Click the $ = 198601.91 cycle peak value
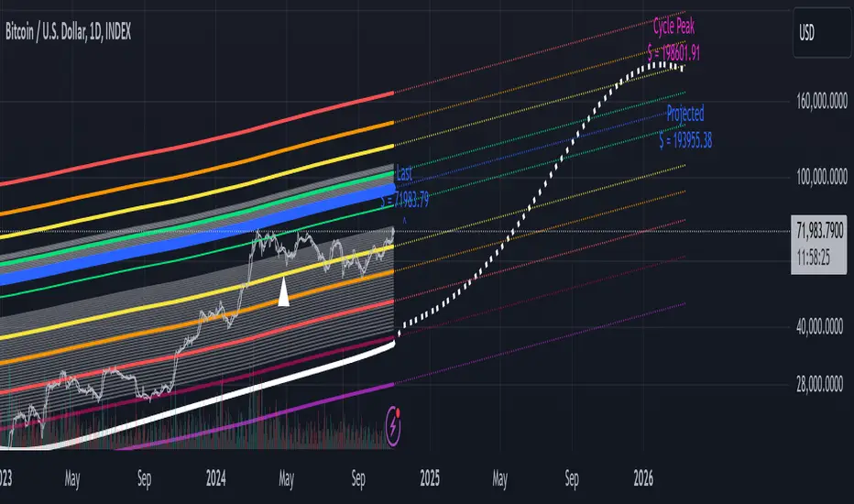 pyautogui.click(x=673, y=53)
